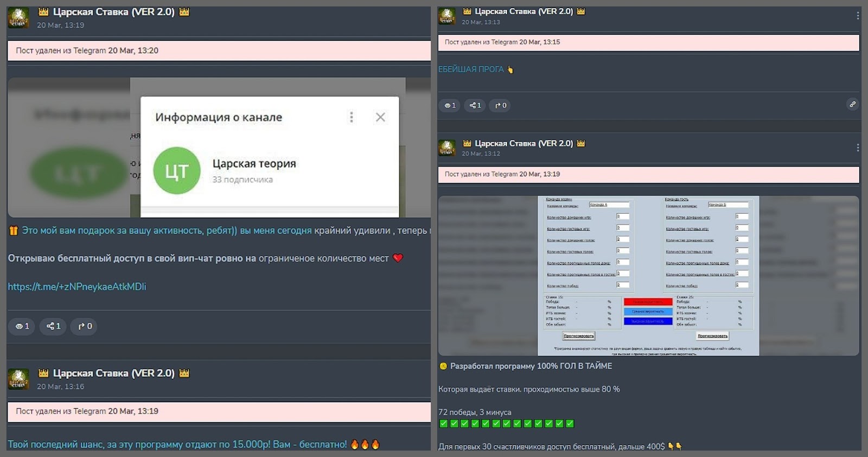Close the Информация о канале popup
The height and width of the screenshot is (457, 868).
pos(380,117)
